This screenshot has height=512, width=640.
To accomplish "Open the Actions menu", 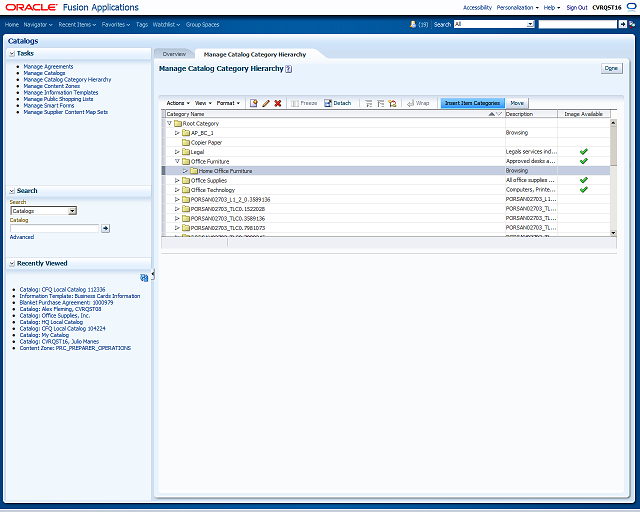I will (x=178, y=103).
